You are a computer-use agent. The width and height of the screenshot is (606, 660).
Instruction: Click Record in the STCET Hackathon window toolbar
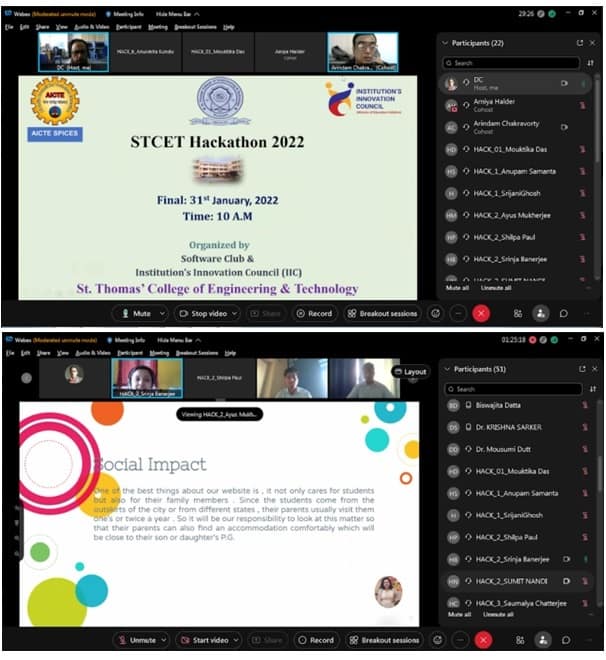314,314
